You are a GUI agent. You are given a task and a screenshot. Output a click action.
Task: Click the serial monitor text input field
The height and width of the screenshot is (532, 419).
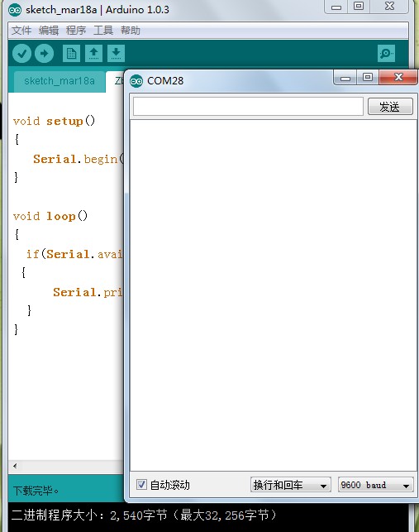point(248,107)
